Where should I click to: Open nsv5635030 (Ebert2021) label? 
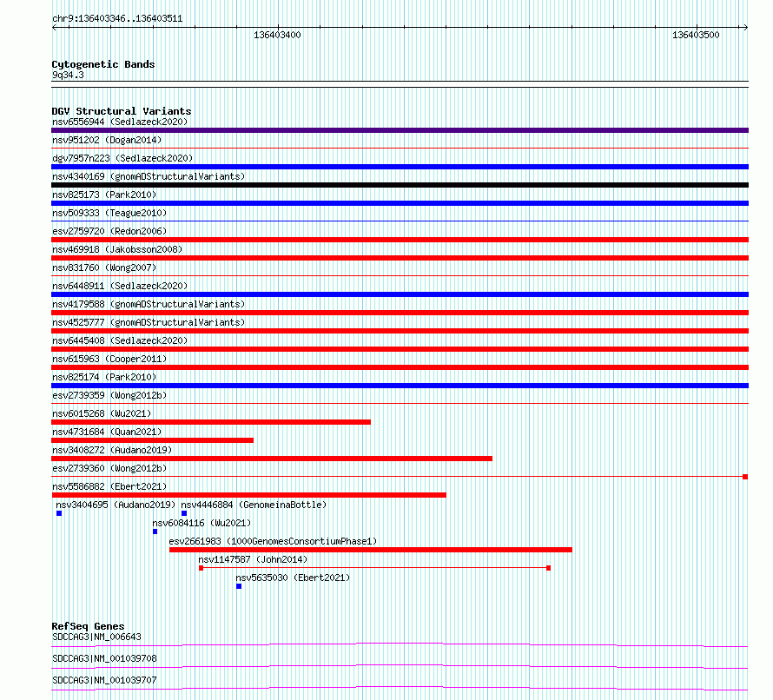[x=293, y=578]
